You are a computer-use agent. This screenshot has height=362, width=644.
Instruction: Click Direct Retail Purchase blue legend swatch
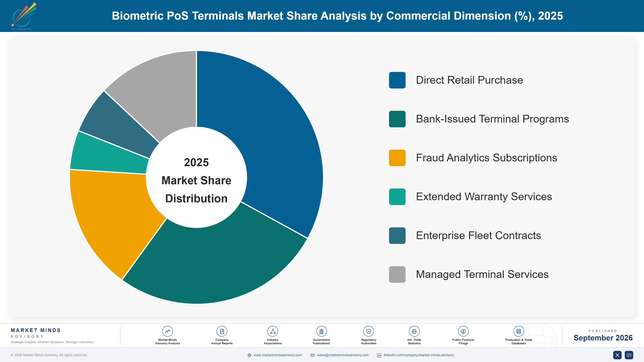[397, 80]
